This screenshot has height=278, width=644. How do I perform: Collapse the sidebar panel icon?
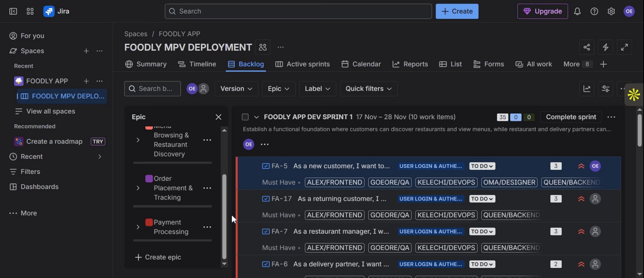tap(13, 11)
